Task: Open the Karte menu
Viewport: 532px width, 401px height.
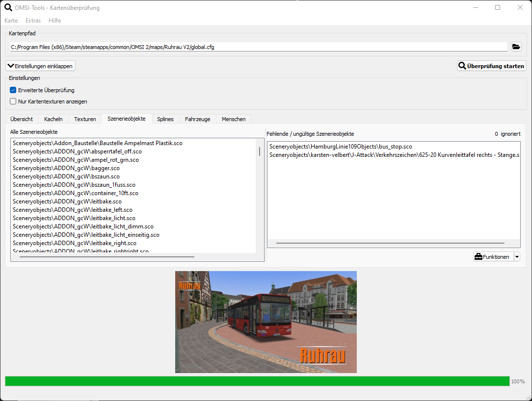Action: coord(11,21)
